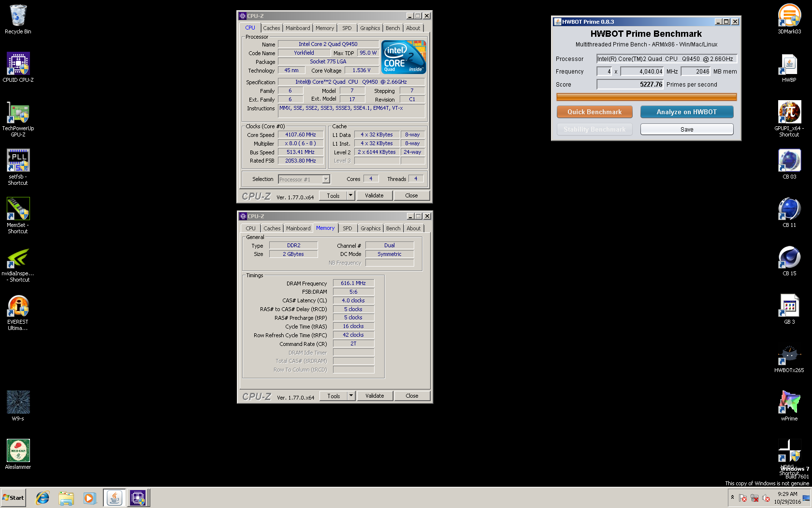Click Tools button in lower CPU-Z window
Image resolution: width=812 pixels, height=508 pixels.
[x=333, y=396]
